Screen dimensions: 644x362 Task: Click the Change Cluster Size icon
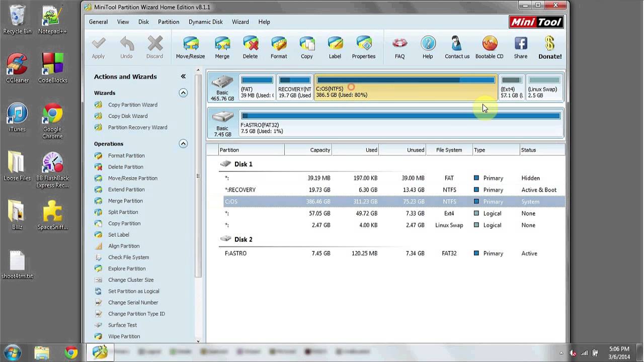click(98, 280)
